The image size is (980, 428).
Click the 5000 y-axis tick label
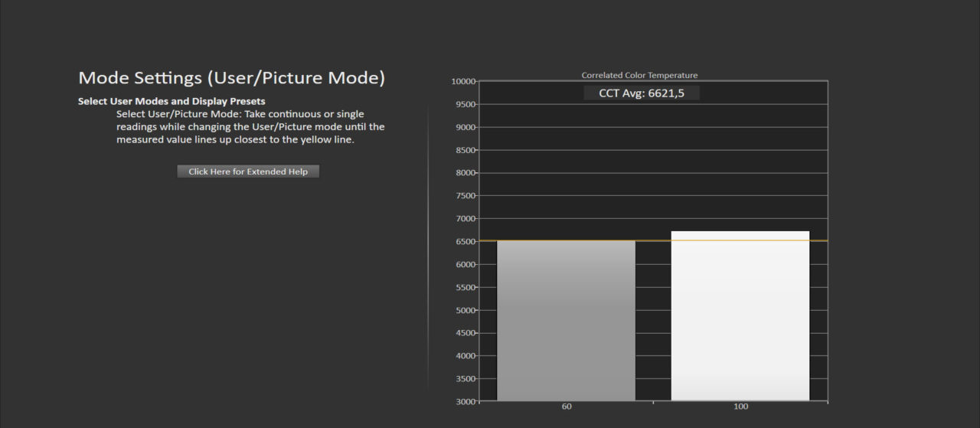click(x=465, y=310)
